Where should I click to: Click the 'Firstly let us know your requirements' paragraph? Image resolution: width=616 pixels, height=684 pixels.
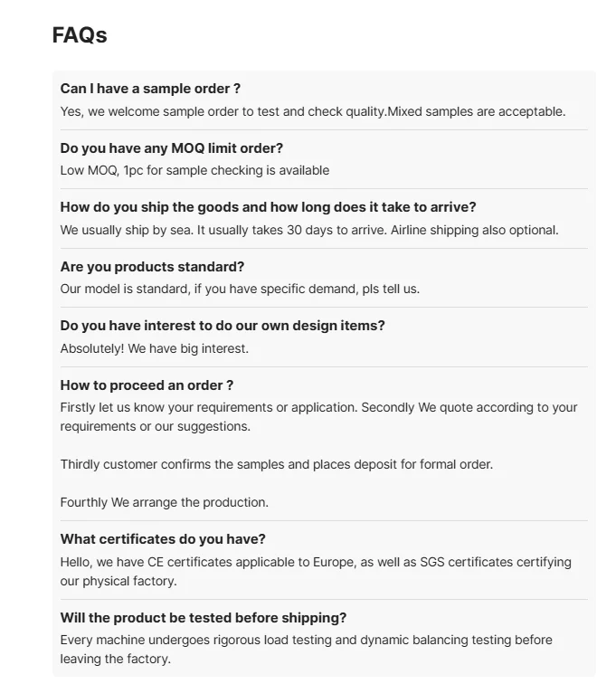pyautogui.click(x=319, y=417)
